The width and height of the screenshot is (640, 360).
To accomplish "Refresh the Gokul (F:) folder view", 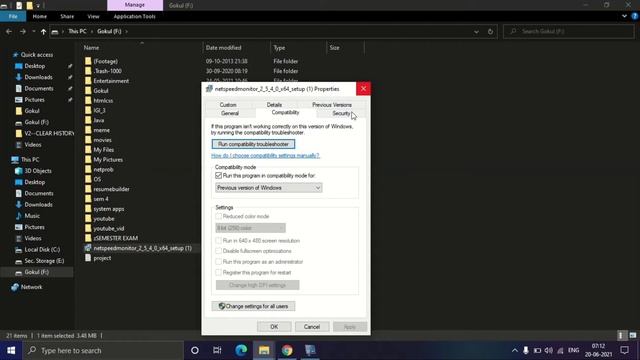I will click(490, 31).
